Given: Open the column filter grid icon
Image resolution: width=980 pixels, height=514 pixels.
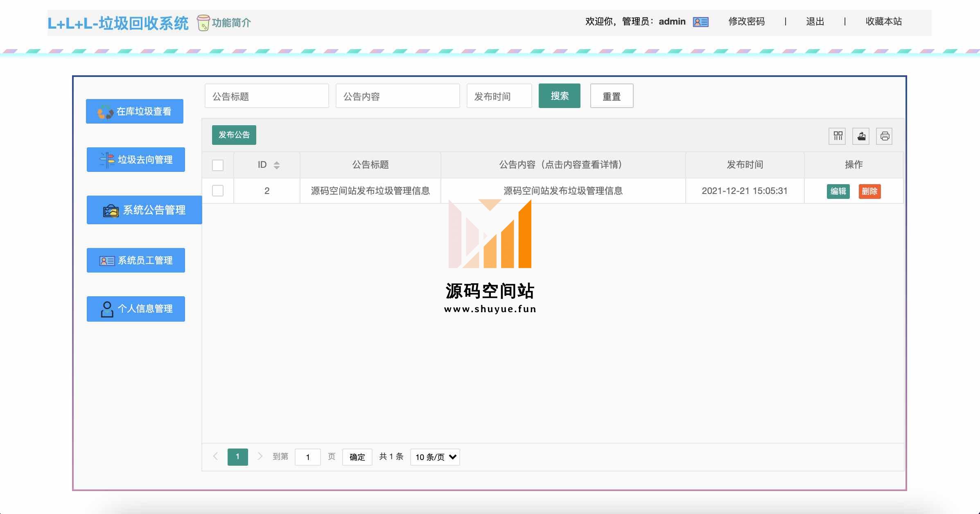Looking at the screenshot, I should pyautogui.click(x=838, y=136).
